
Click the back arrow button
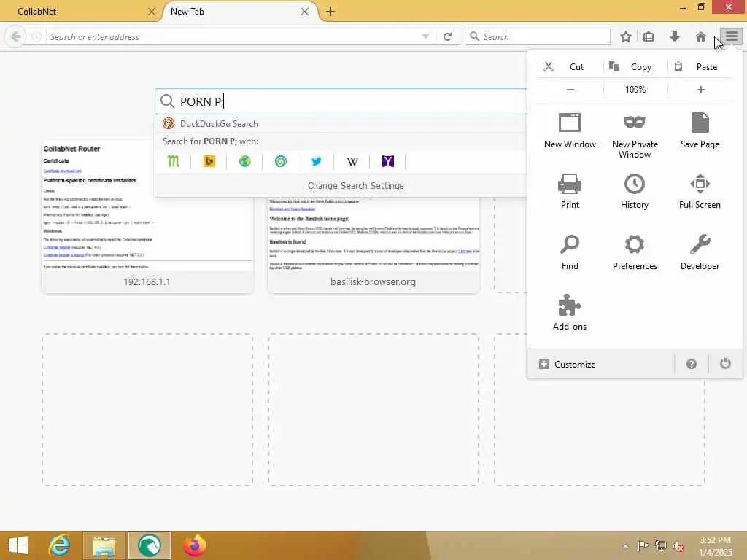15,36
